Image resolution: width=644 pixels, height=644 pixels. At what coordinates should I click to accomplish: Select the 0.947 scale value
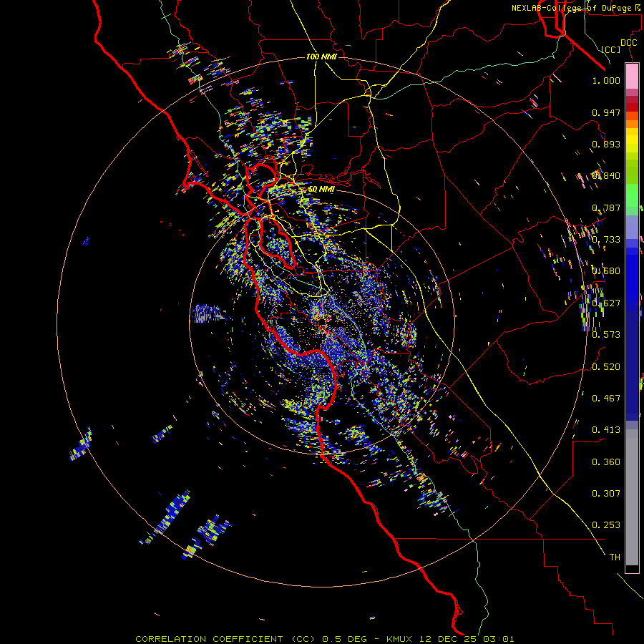point(606,112)
